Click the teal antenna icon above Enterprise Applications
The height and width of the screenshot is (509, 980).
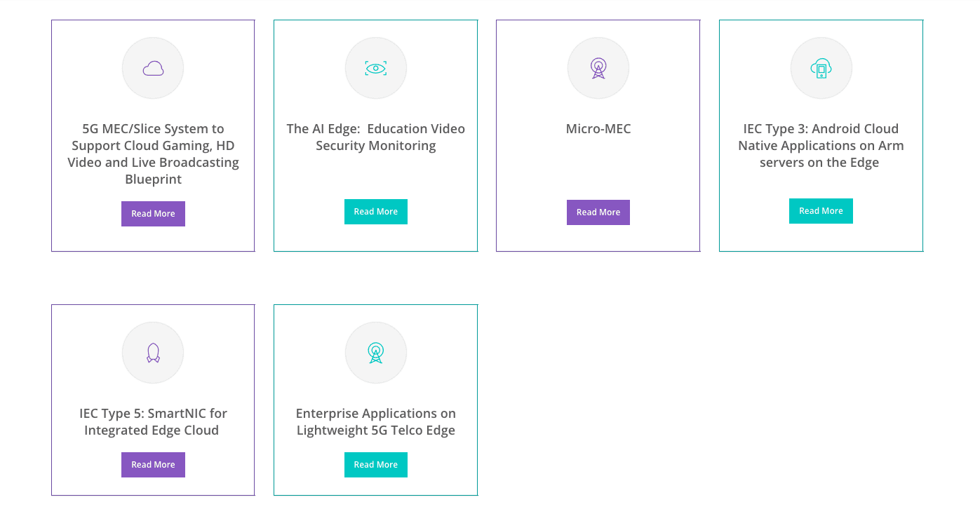[x=376, y=353]
